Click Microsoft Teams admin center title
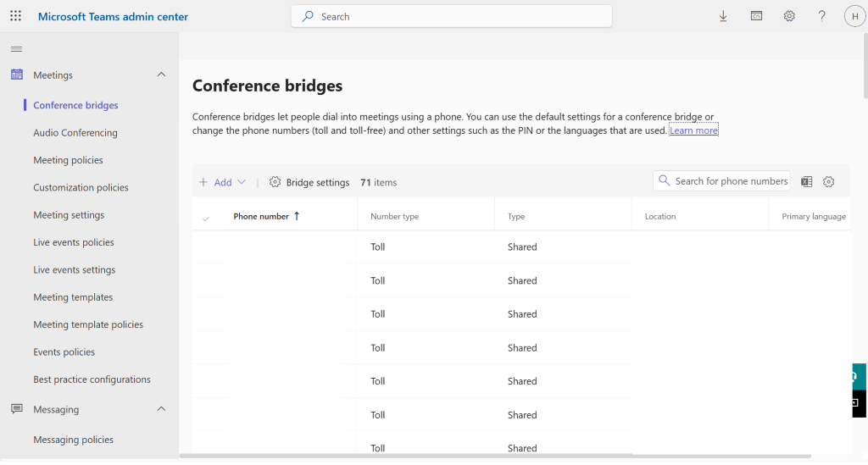 (113, 17)
